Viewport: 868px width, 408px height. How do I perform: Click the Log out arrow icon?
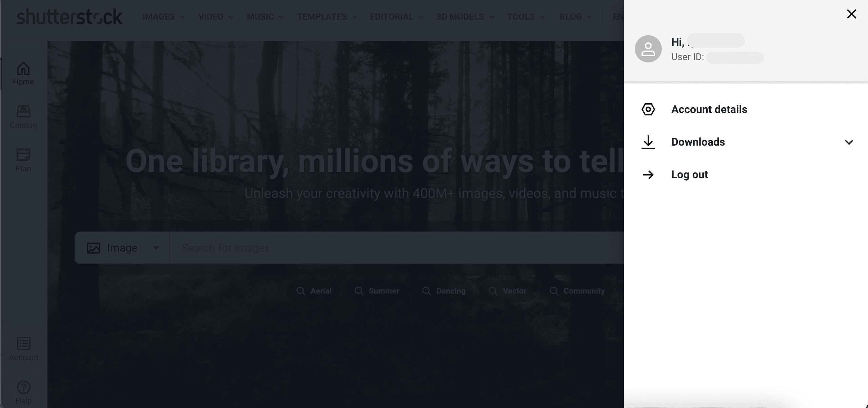(648, 174)
